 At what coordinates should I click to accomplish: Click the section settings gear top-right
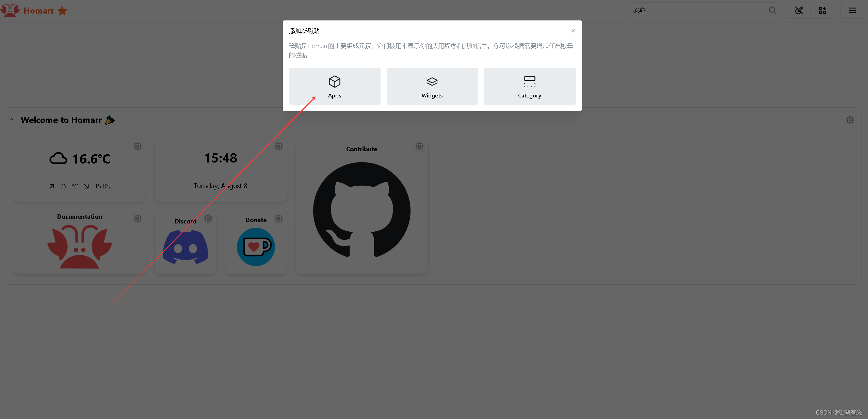pos(850,120)
